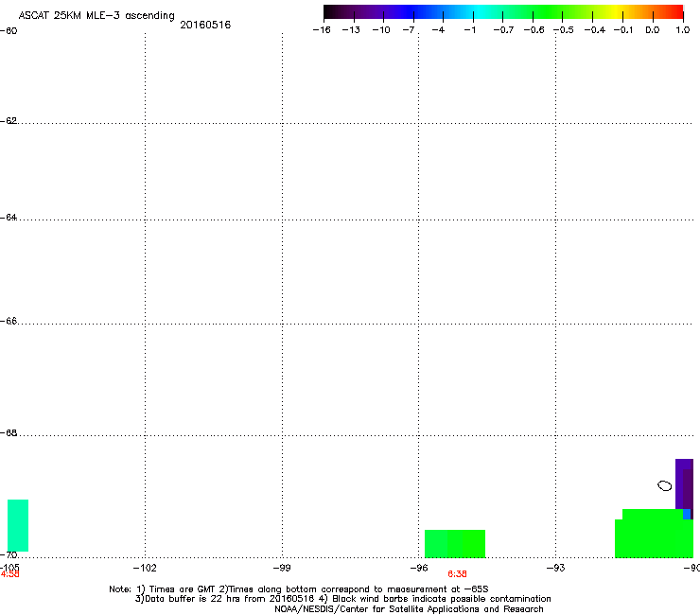Click the -0.5 color scale label
Image resolution: width=700 pixels, height=615 pixels.
tap(564, 30)
